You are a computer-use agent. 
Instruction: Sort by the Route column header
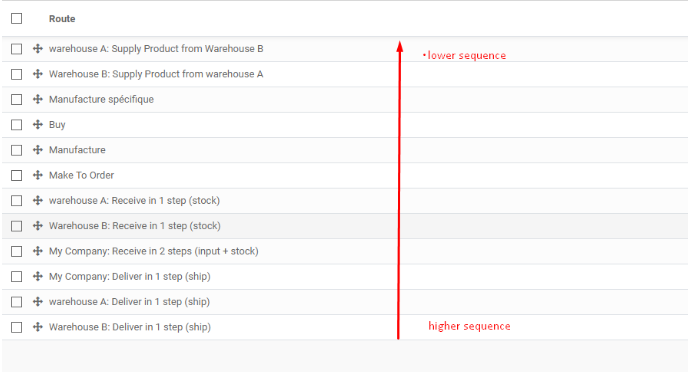click(x=62, y=19)
